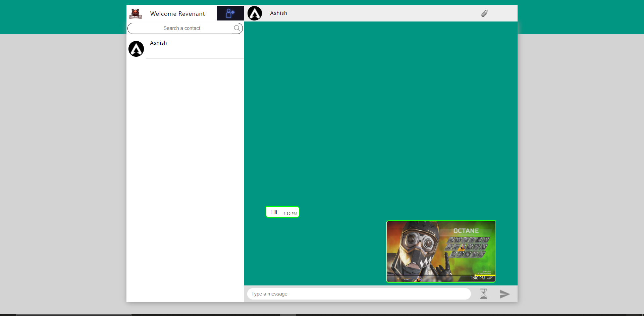Image resolution: width=644 pixels, height=316 pixels.
Task: Click the 'Ashish' name in the chat header
Action: coord(278,13)
